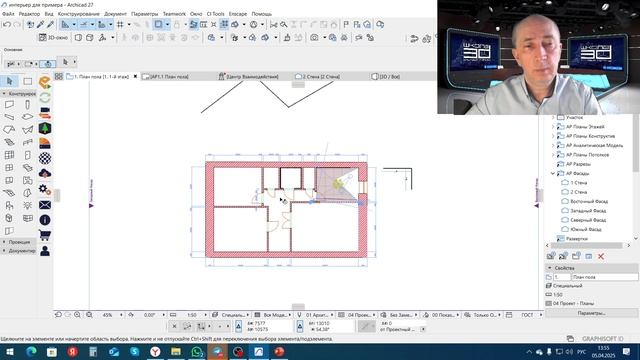Open Skype from the taskbar
640x360 pixels.
pyautogui.click(x=135, y=352)
